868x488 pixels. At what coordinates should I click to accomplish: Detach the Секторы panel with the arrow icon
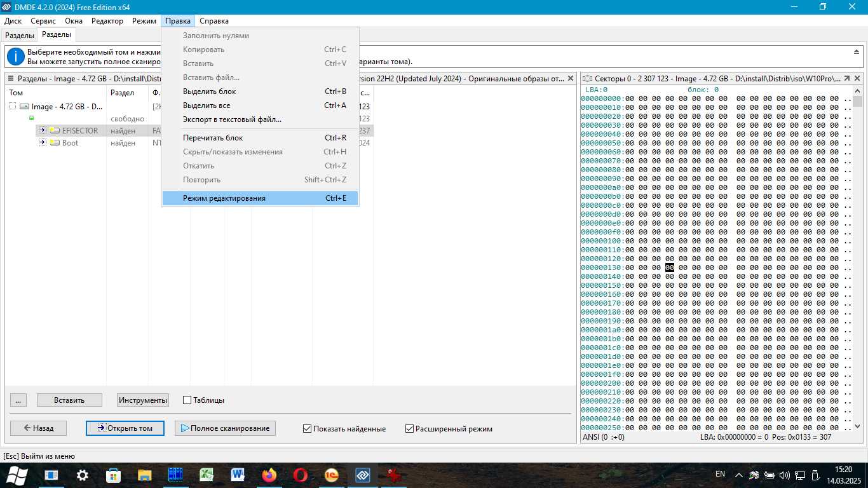pyautogui.click(x=846, y=79)
